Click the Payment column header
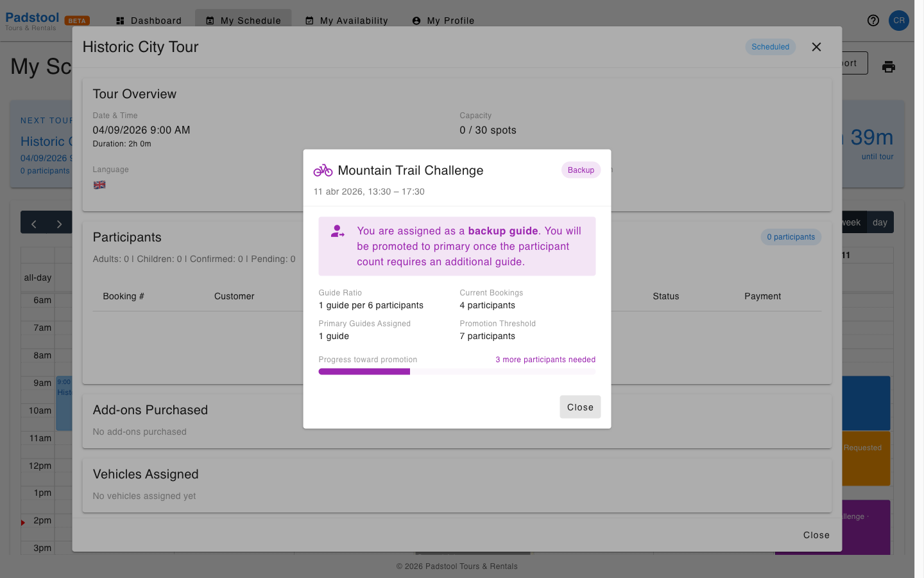This screenshot has height=578, width=924. point(762,296)
